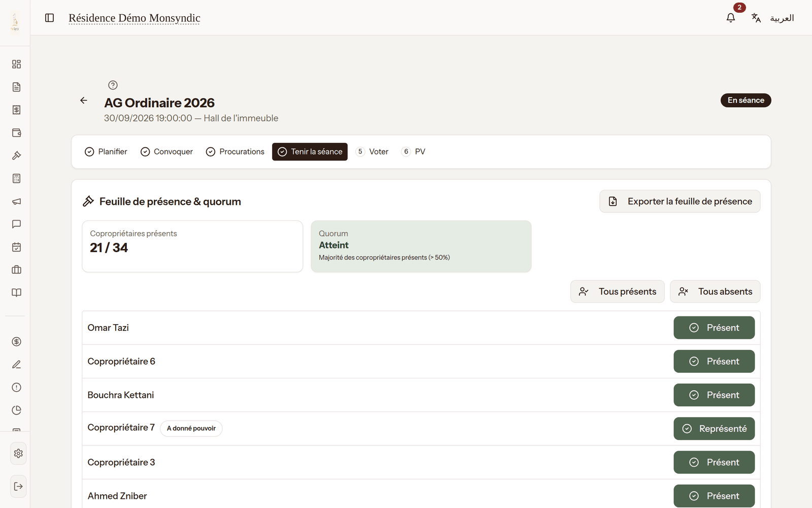Go back with the left arrow
Screen dimensions: 812x508
84,101
